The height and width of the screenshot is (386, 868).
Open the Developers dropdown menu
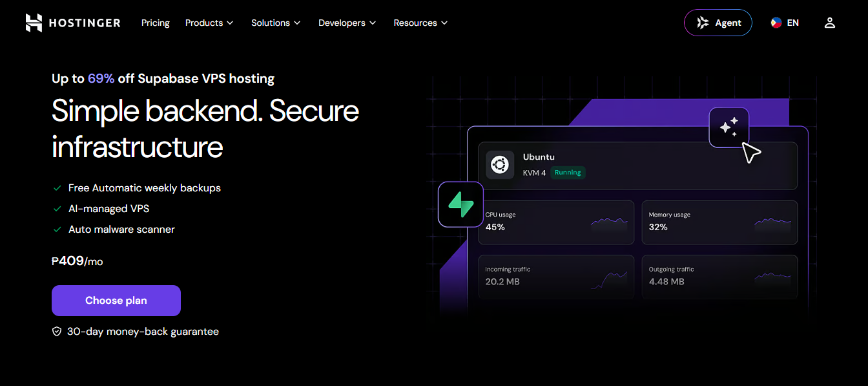pyautogui.click(x=347, y=23)
